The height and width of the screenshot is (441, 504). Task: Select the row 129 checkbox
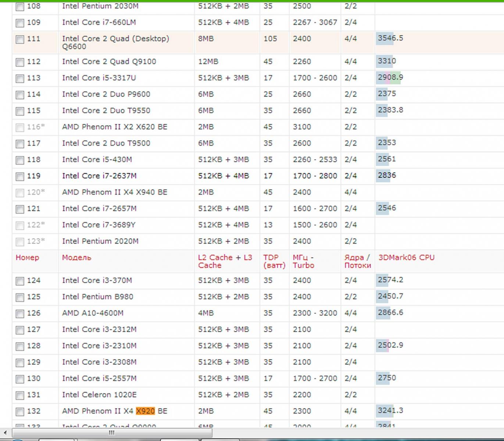[x=20, y=363]
